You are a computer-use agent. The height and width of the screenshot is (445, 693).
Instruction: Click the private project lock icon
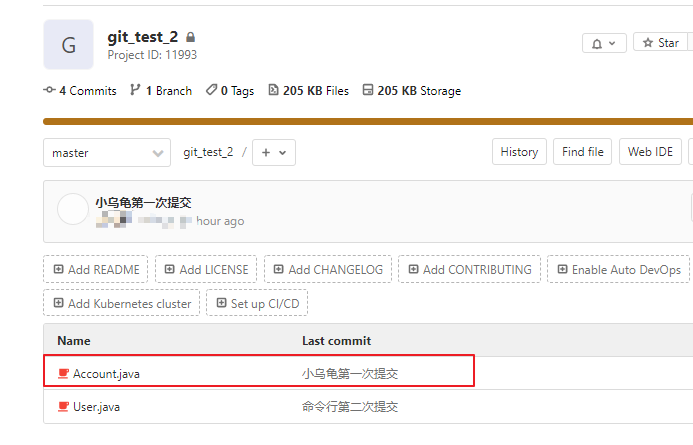tap(190, 37)
